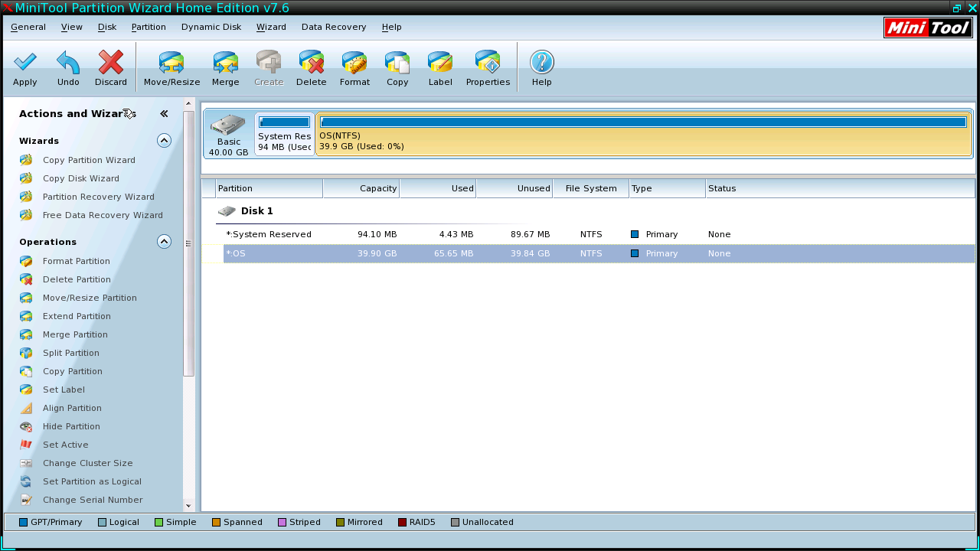980x551 pixels.
Task: Open the View menu
Action: 72,27
